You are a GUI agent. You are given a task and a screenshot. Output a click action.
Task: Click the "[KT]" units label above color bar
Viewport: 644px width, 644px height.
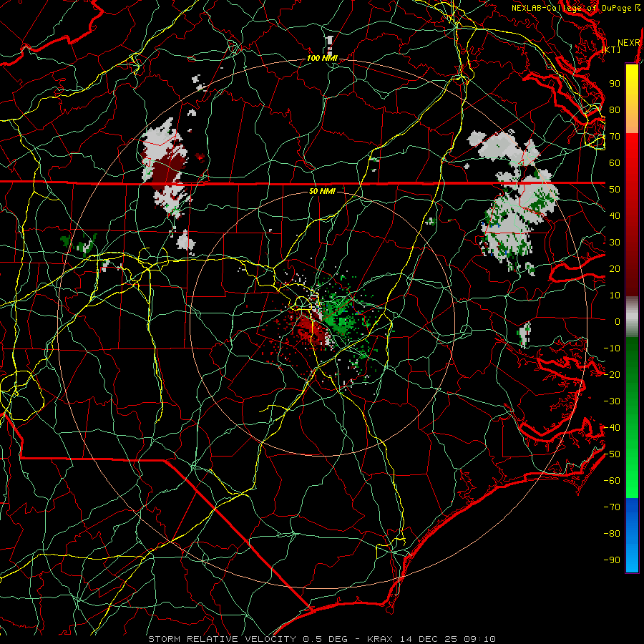coord(611,49)
